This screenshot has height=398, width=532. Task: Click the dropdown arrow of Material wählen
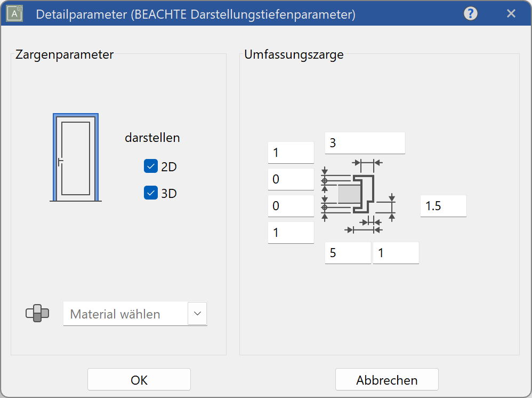197,314
